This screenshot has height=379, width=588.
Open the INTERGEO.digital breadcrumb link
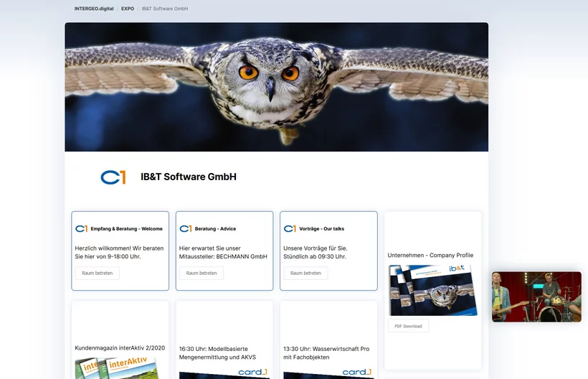point(94,9)
